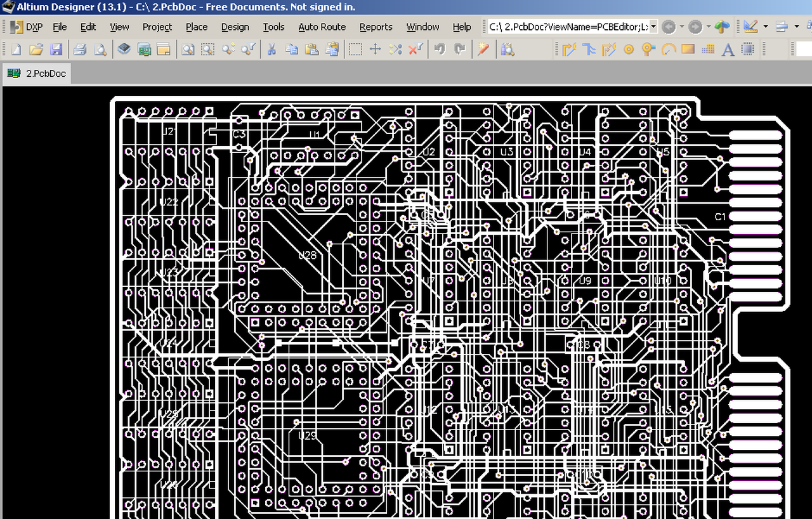Undo the last action
The image size is (812, 519).
coord(440,49)
